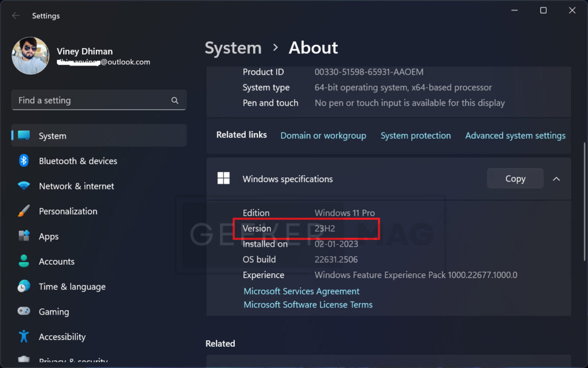Click the Personalization paintbrush icon
Image resolution: width=588 pixels, height=368 pixels.
24,211
